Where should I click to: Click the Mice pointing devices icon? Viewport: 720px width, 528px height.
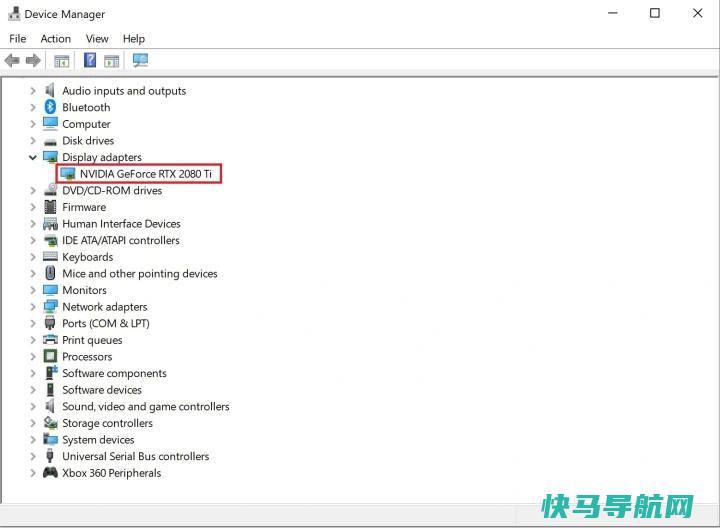[51, 273]
